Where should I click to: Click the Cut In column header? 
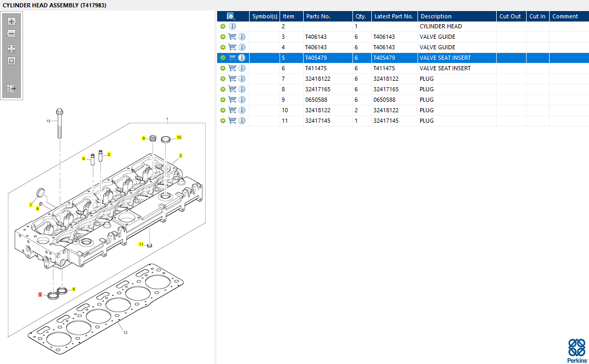[x=538, y=16]
